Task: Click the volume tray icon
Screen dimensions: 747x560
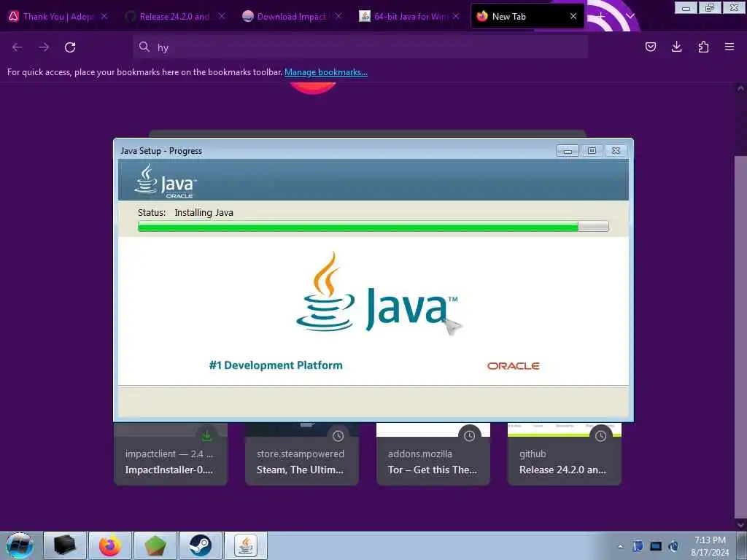Action: click(x=673, y=546)
